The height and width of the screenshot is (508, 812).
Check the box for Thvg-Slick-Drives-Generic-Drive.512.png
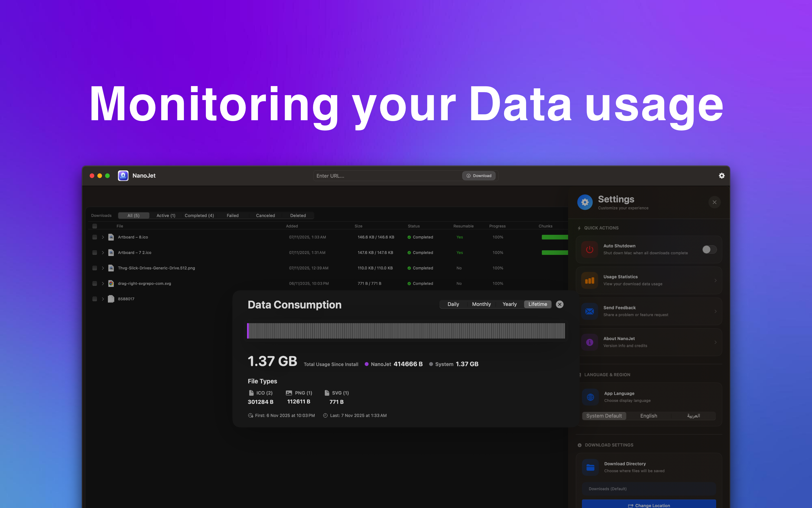point(95,268)
